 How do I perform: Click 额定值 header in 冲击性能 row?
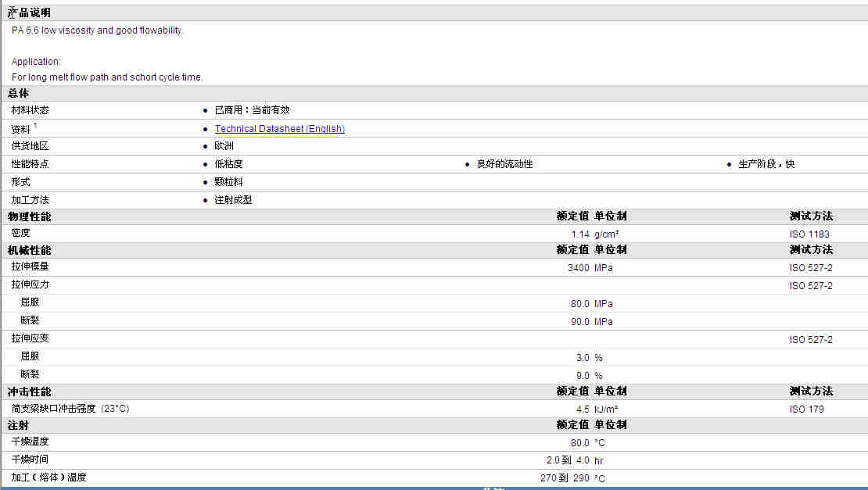pyautogui.click(x=572, y=392)
